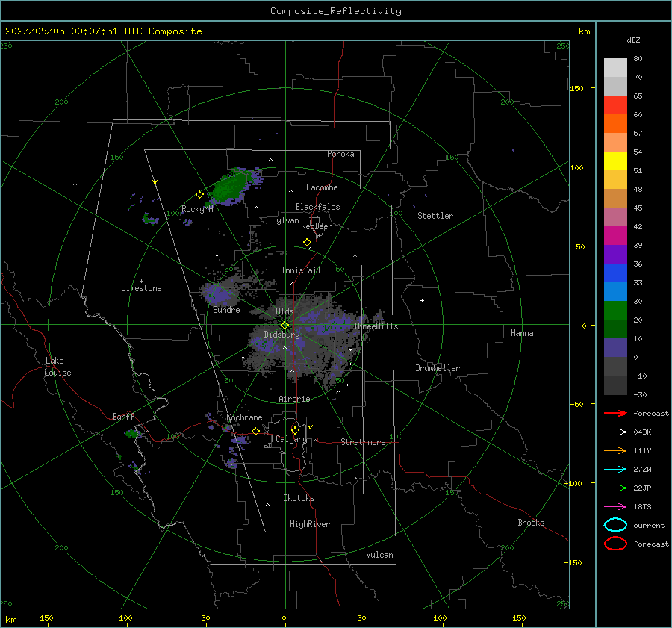Click the Innisfail label
Image resolution: width=672 pixels, height=628 pixels.
coord(301,270)
